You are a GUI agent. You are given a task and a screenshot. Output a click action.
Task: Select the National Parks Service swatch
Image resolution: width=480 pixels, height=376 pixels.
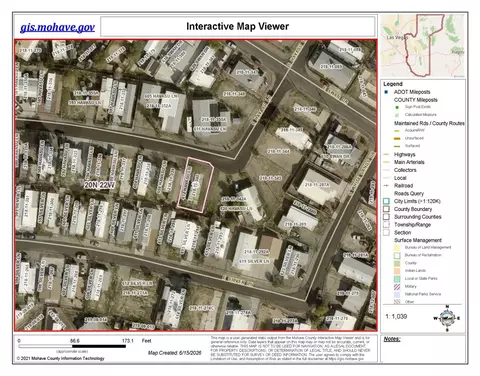point(397,294)
